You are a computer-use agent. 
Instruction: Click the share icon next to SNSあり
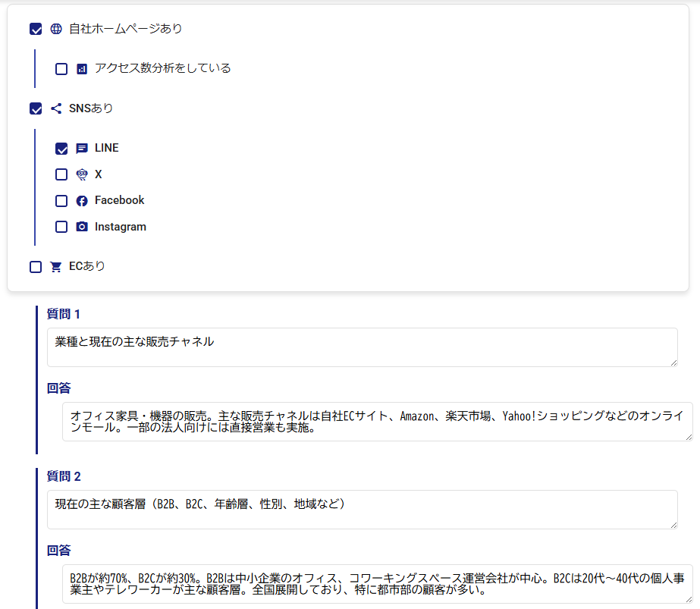[55, 108]
